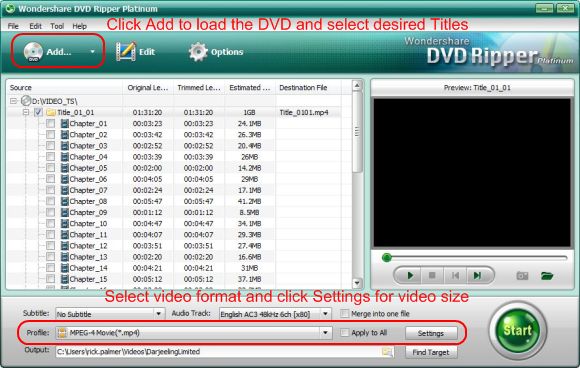Tick the Chapter_05 checkbox
Viewport: 580px width, 368px height.
[x=50, y=168]
